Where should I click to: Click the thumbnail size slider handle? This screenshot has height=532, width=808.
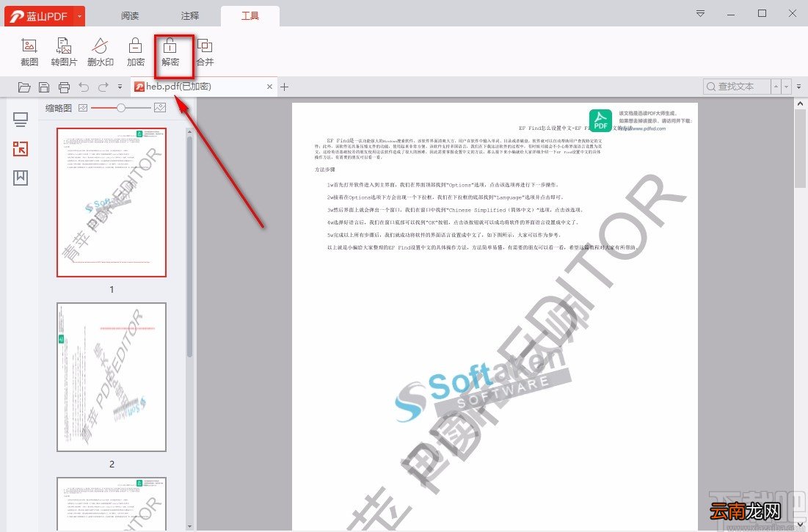pos(120,108)
